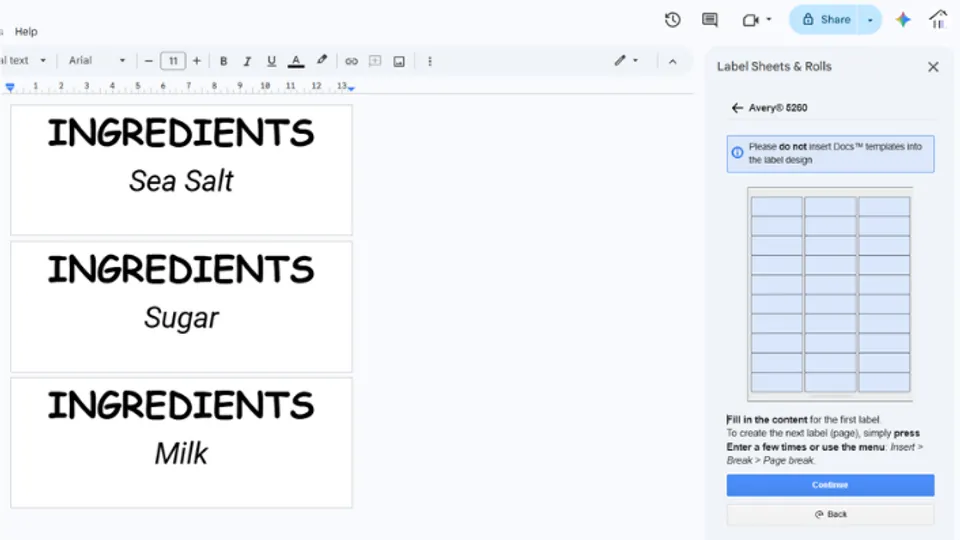Click the INGREDIENTS heading above Sugar
Image resolution: width=960 pixels, height=540 pixels.
point(181,269)
